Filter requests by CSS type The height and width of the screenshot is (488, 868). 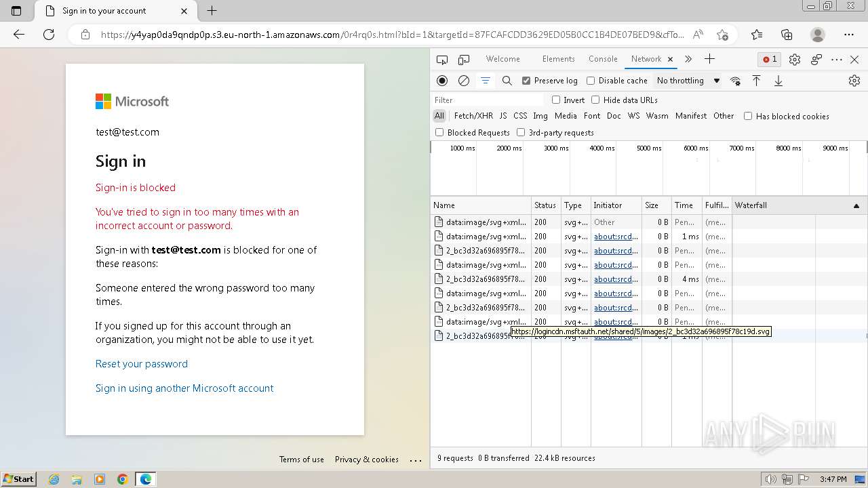520,116
